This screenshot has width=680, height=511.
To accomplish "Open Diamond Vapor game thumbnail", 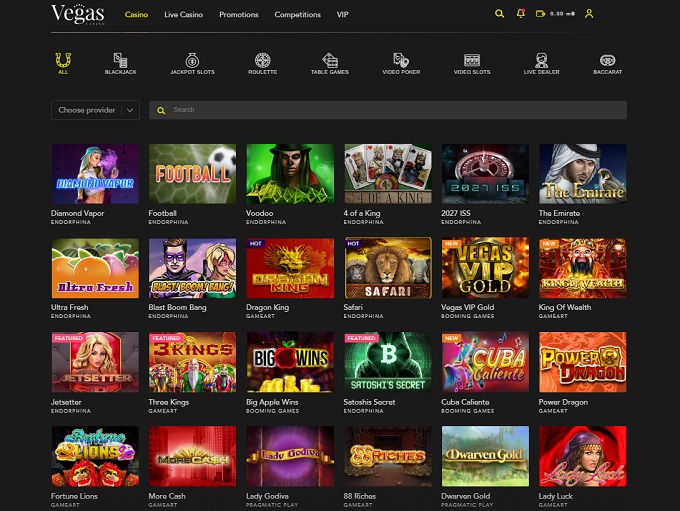I will pos(95,174).
